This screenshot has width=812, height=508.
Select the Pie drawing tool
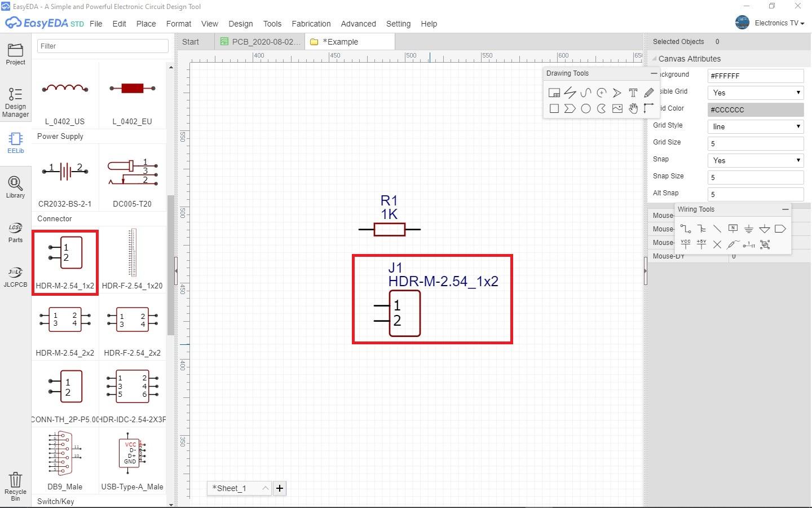tap(602, 108)
